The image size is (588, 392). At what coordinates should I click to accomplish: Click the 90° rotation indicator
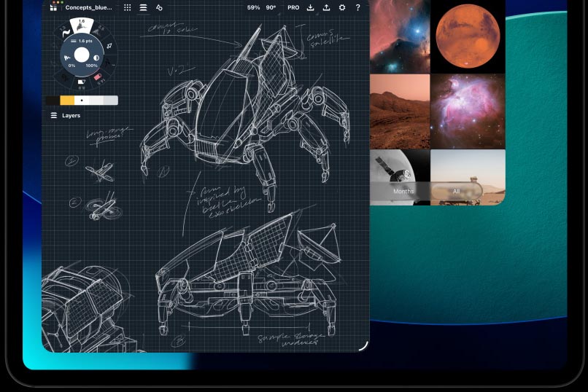[x=271, y=7]
